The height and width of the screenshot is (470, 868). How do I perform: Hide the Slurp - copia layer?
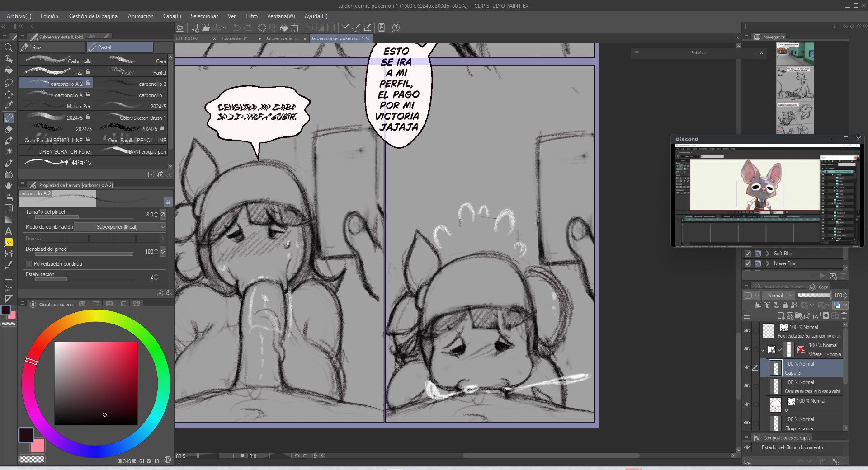(747, 423)
